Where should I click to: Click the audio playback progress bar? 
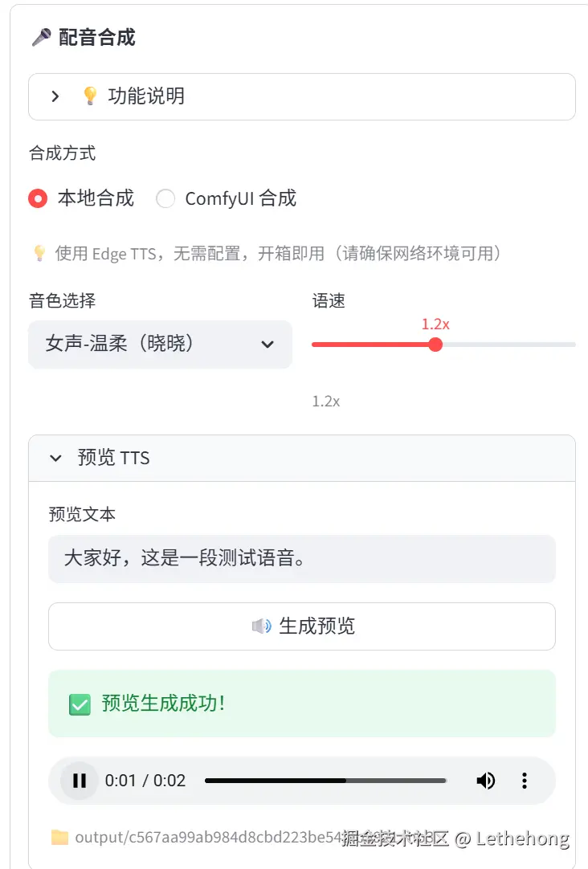tap(325, 781)
